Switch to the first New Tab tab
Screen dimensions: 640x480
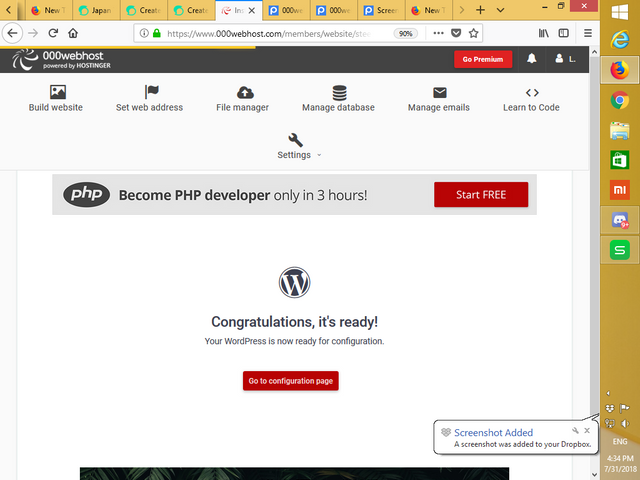[x=49, y=10]
